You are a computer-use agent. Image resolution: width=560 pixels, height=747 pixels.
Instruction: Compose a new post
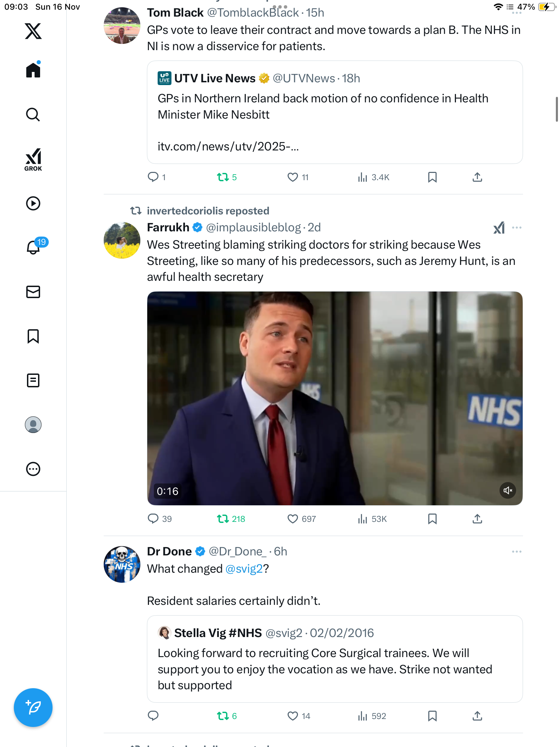point(33,707)
